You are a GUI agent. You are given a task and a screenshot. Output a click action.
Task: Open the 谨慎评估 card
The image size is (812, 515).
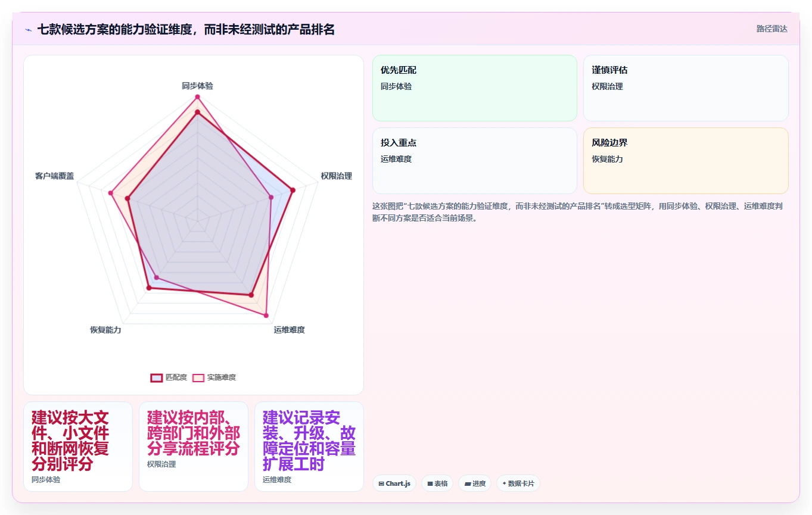(686, 88)
